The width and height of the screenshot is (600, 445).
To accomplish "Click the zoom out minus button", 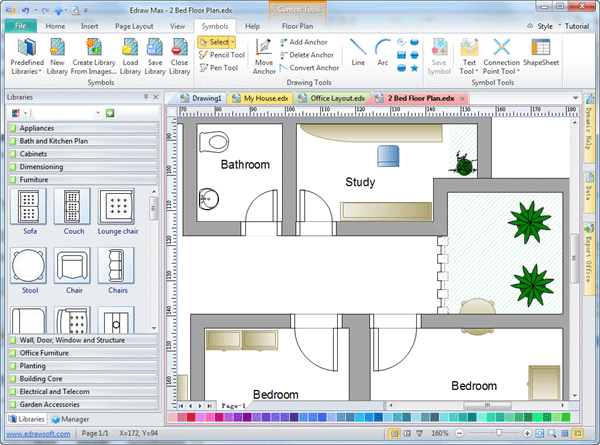I will (460, 434).
